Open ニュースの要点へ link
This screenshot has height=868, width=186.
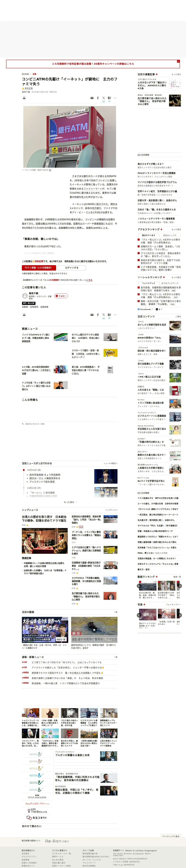coord(110,463)
